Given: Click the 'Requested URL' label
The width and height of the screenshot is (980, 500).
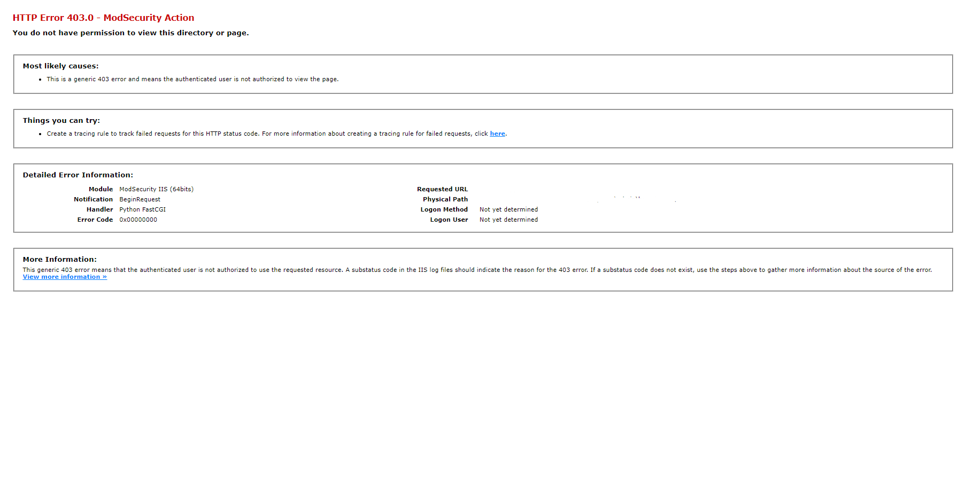Looking at the screenshot, I should click(442, 189).
